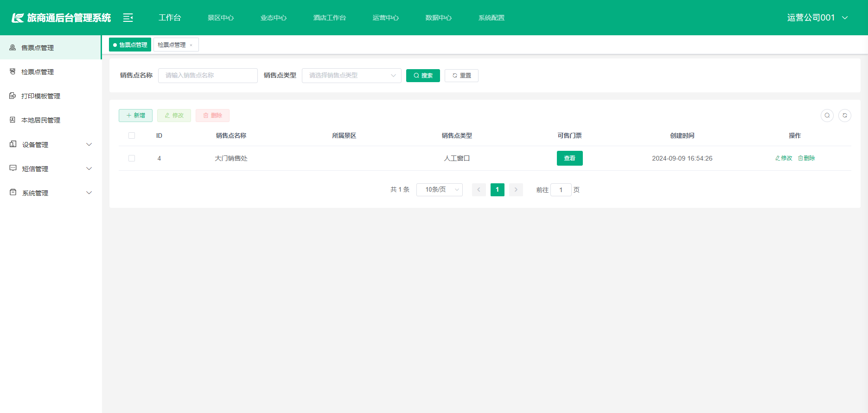Click 查看 for 大门销售处
This screenshot has width=868, height=413.
tap(570, 158)
